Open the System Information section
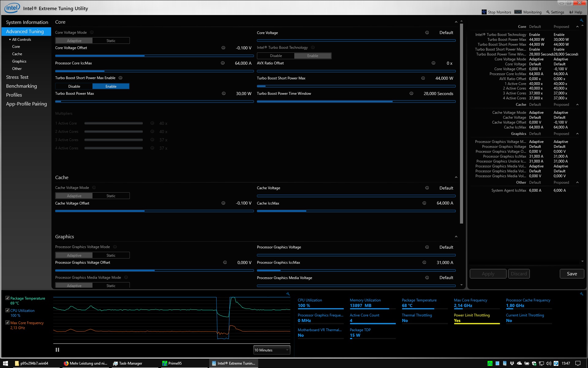The image size is (588, 368). point(27,22)
